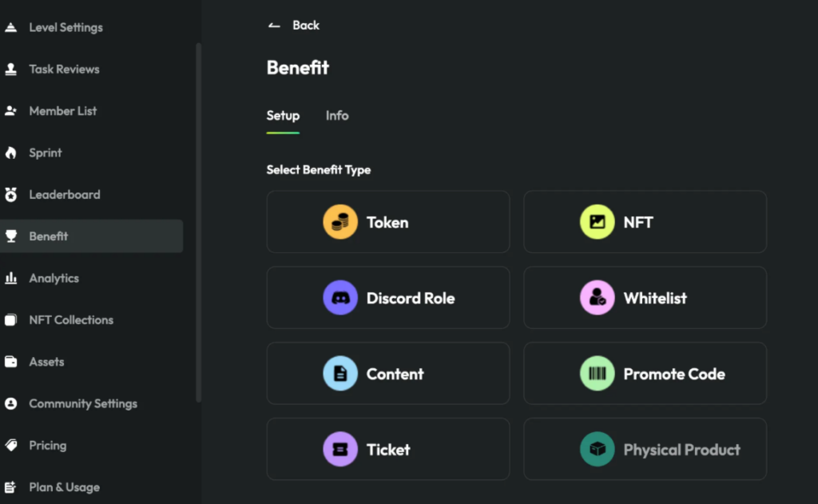Click the Pricing tag icon
Screen dimensions: 818x504
(11, 445)
